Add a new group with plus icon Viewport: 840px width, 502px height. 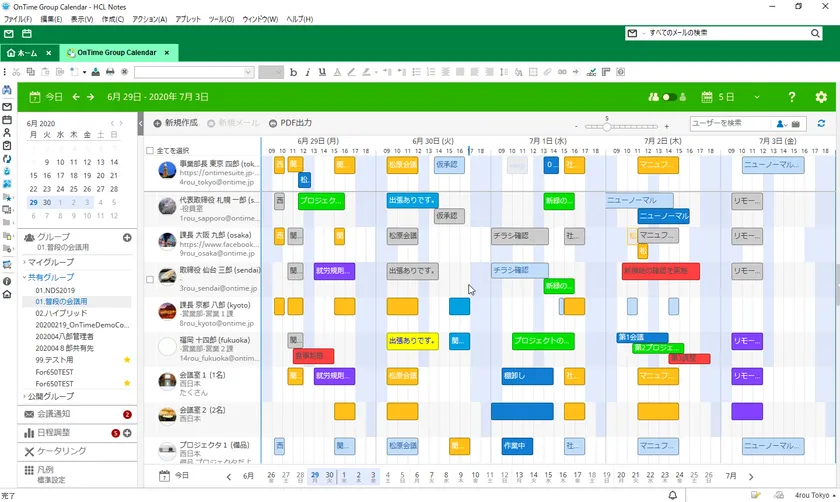click(127, 237)
